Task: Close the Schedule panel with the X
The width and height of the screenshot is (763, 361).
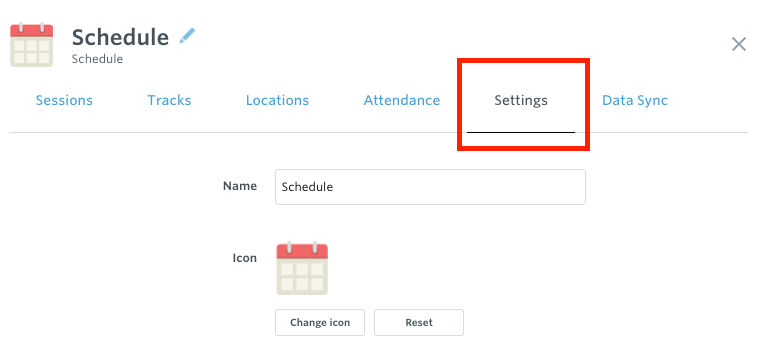Action: pos(739,44)
